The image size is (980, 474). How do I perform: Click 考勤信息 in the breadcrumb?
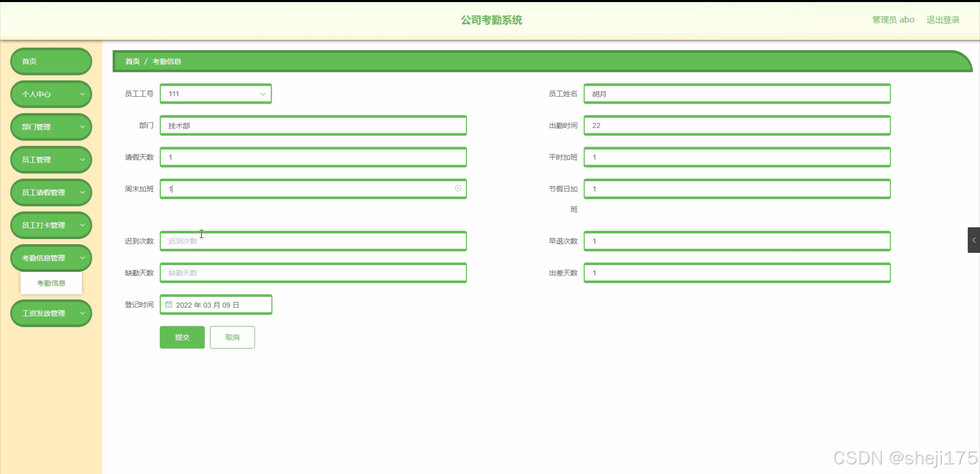pyautogui.click(x=167, y=61)
